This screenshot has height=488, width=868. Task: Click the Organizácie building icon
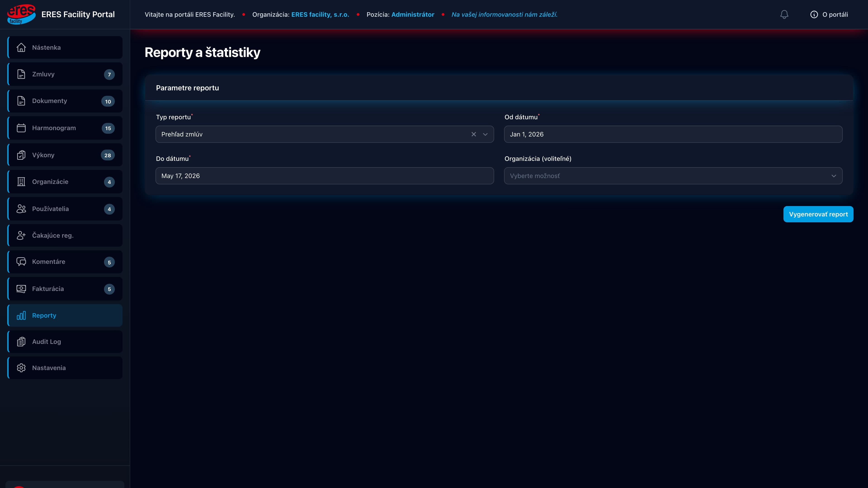pos(21,182)
